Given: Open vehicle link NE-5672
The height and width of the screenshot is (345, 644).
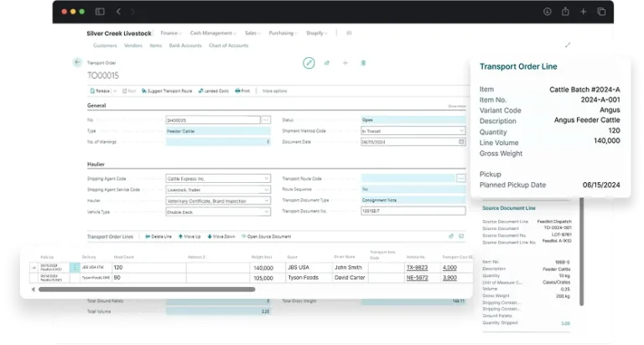Looking at the screenshot, I should (417, 278).
